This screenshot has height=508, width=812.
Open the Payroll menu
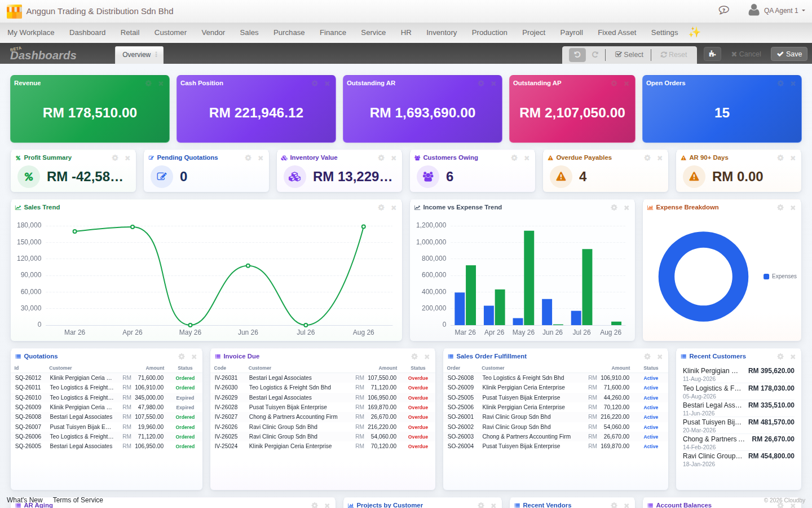coord(571,33)
